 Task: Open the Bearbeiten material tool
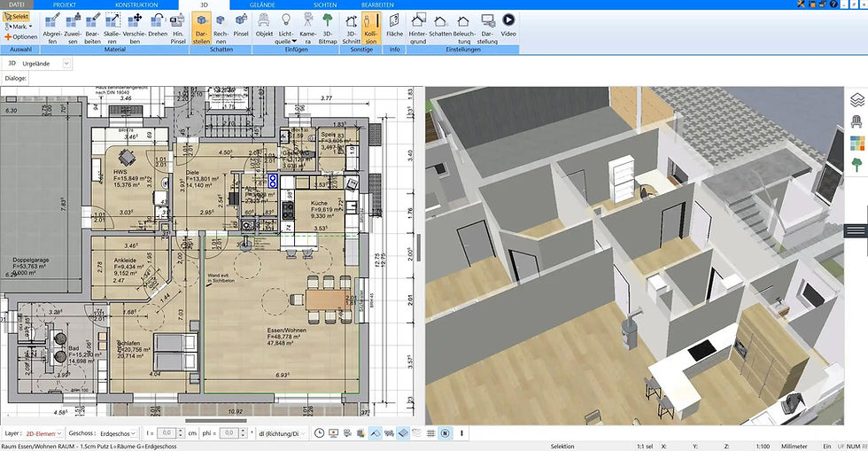[92, 29]
